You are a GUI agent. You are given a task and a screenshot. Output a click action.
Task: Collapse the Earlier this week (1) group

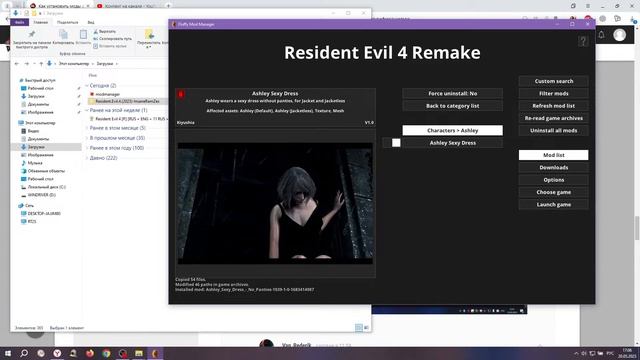point(87,111)
